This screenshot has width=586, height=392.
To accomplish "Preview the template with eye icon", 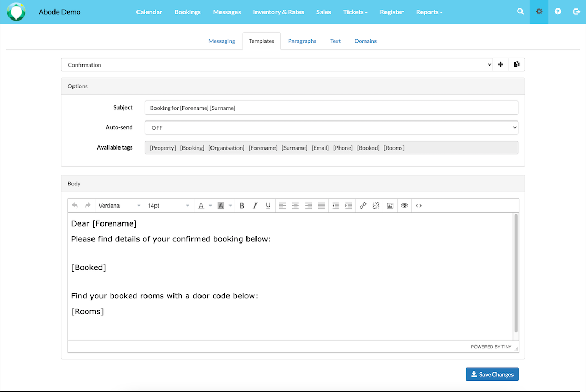I will point(405,206).
